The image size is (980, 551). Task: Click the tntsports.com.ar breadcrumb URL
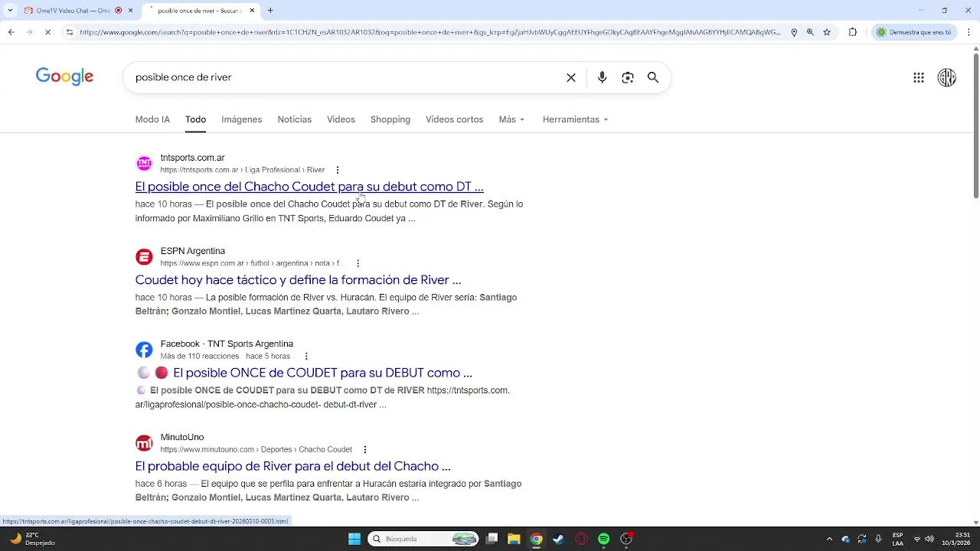[243, 170]
